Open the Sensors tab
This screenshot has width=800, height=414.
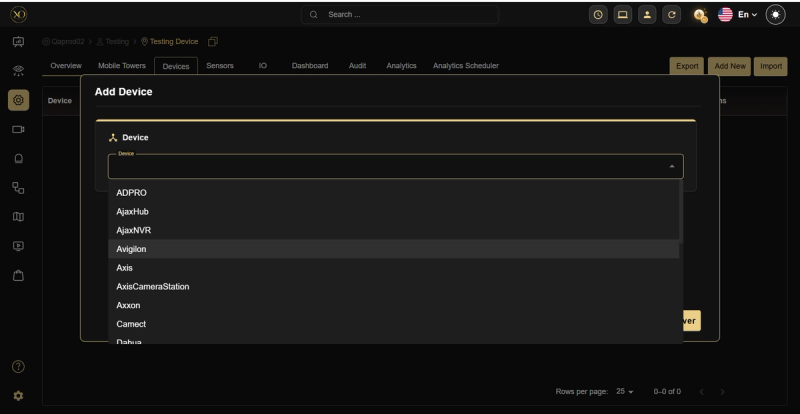click(x=220, y=66)
